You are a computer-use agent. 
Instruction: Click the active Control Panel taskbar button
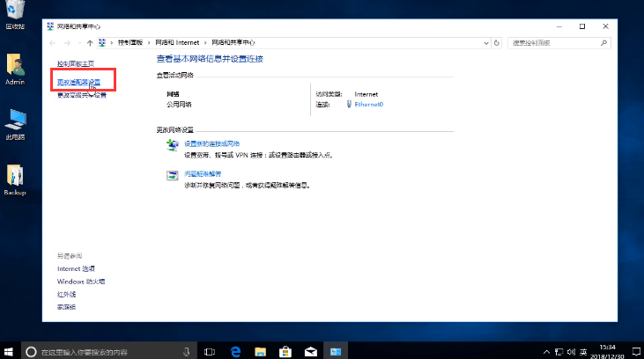(336, 352)
